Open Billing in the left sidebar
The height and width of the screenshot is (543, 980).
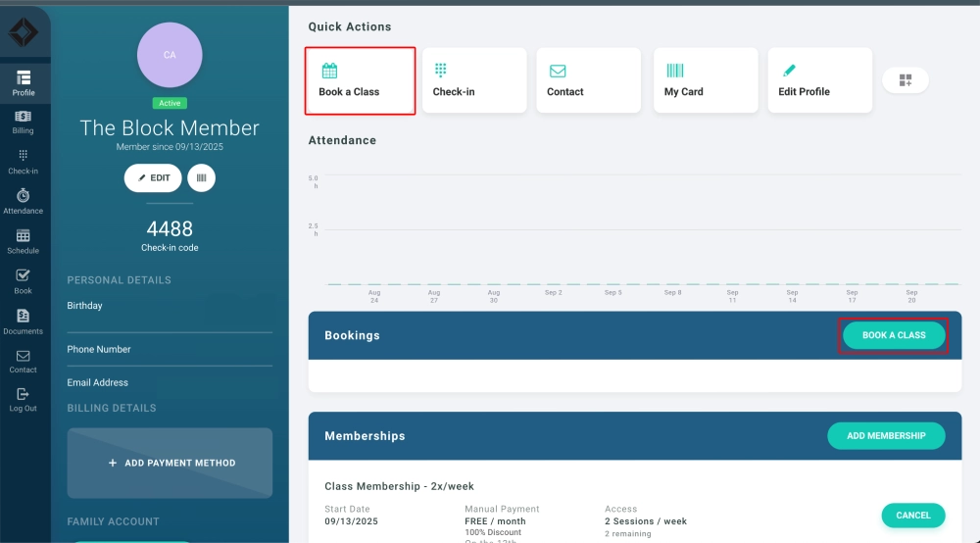24,122
